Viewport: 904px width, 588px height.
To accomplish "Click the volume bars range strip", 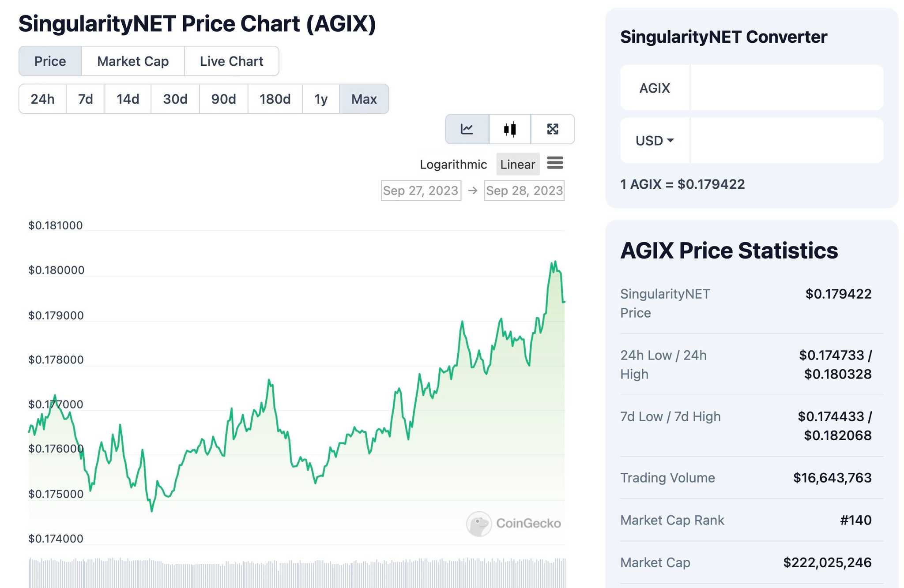I will pyautogui.click(x=297, y=573).
